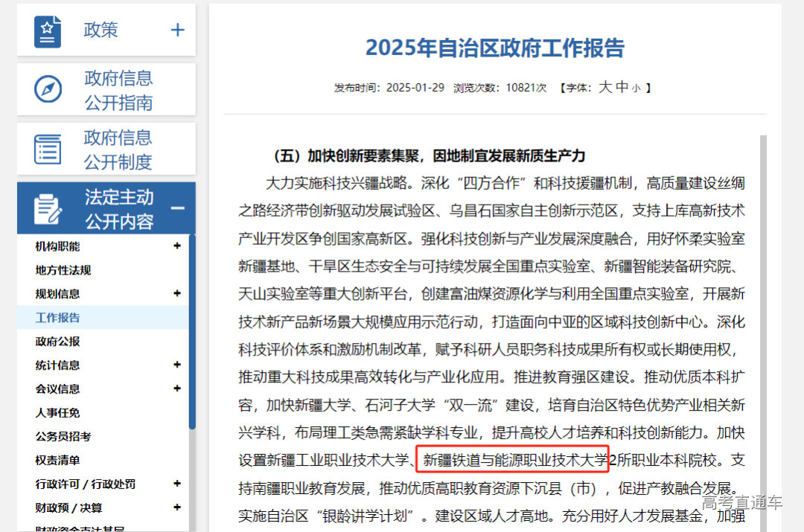Expand the 机构职能 entry
Viewport: 804px width, 532px height.
[178, 246]
